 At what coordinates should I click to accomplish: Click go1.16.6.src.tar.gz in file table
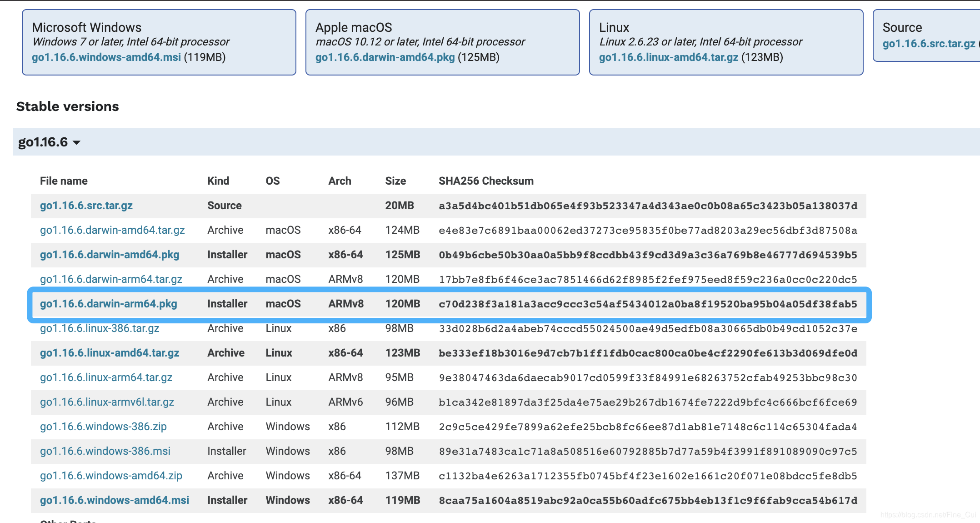[86, 206]
